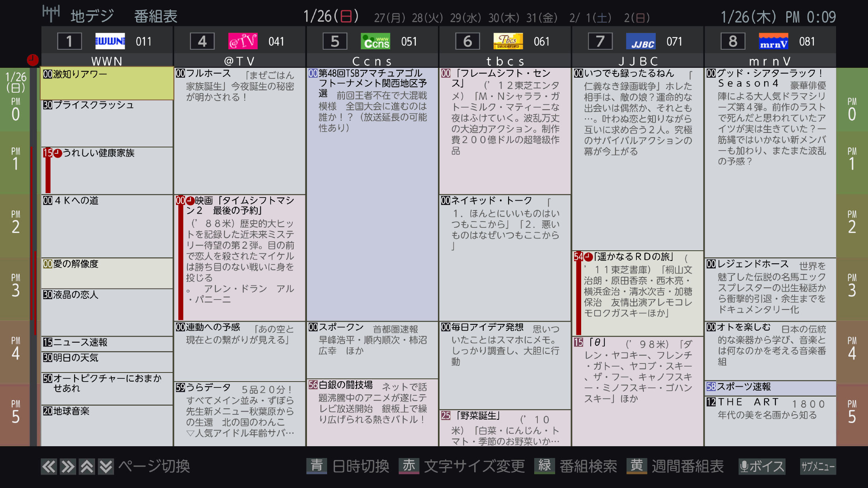The height and width of the screenshot is (488, 868).
Task: Click the tbcs channel logo
Action: click(x=508, y=41)
